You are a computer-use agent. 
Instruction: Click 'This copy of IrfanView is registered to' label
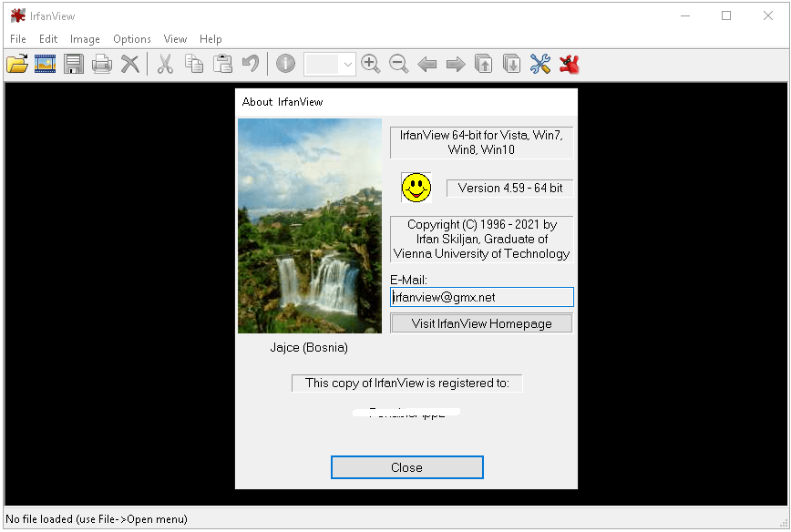click(407, 384)
